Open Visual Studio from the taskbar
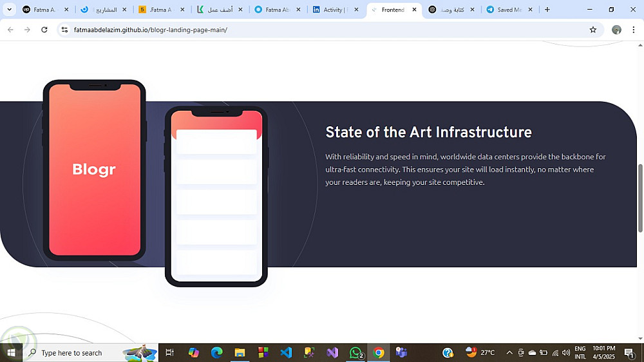 (x=332, y=352)
